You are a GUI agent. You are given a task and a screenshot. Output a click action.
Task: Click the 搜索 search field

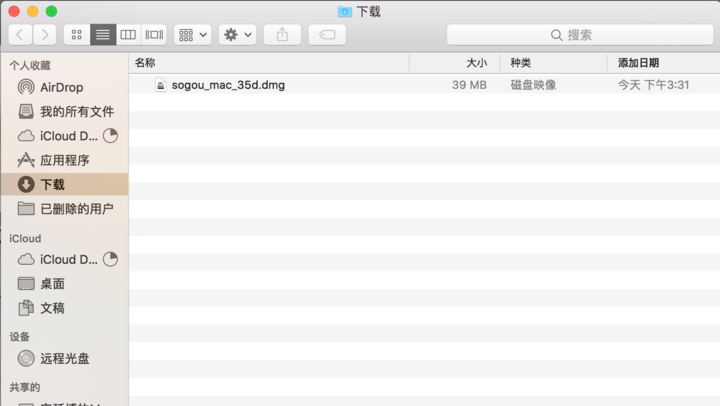[x=580, y=35]
